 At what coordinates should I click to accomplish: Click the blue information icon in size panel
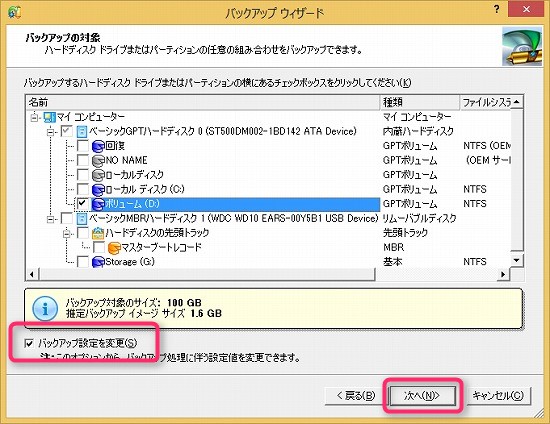point(45,309)
